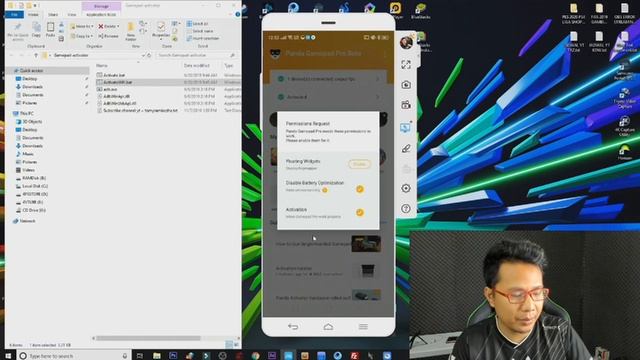Image resolution: width=640 pixels, height=360 pixels.
Task: Open Network in navigation pane
Action: (27, 221)
